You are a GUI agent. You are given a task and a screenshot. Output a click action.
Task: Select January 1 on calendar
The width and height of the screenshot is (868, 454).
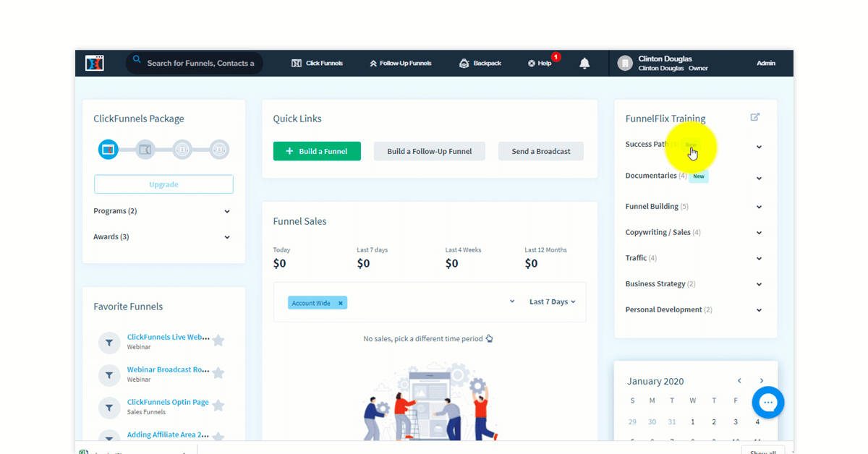point(692,421)
